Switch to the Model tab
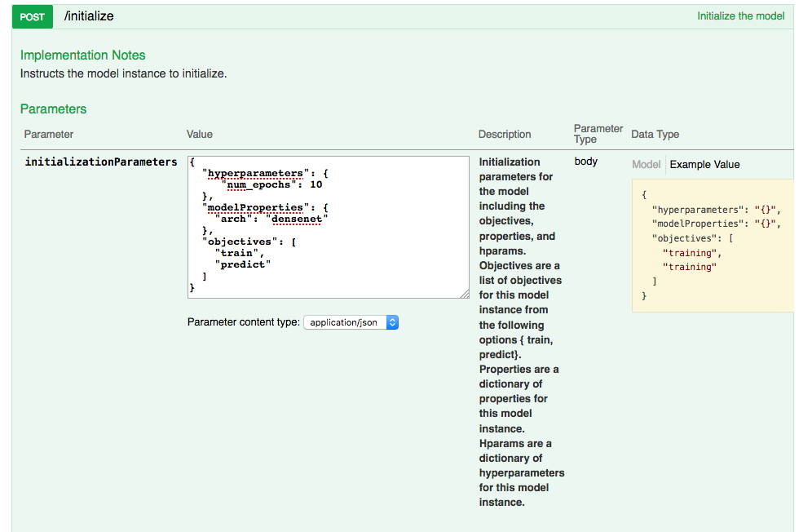 [646, 164]
